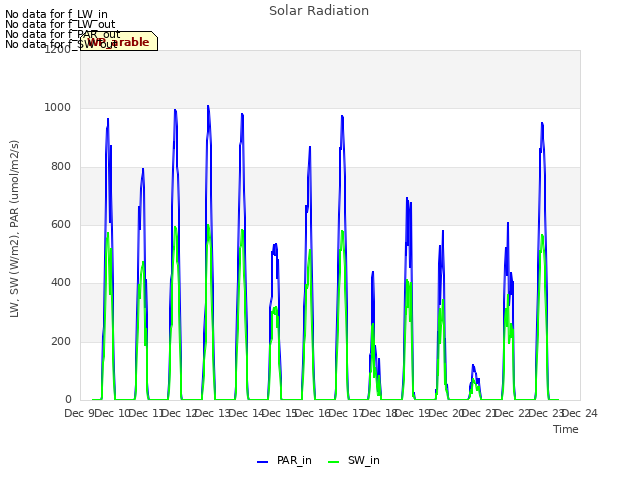Click the 'No data for f_PAR_out' message

tap(63, 34)
